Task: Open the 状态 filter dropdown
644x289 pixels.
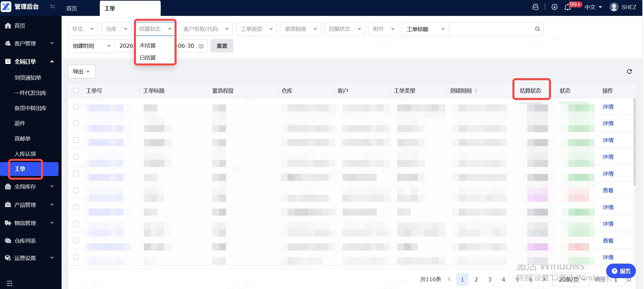Action: (x=83, y=29)
